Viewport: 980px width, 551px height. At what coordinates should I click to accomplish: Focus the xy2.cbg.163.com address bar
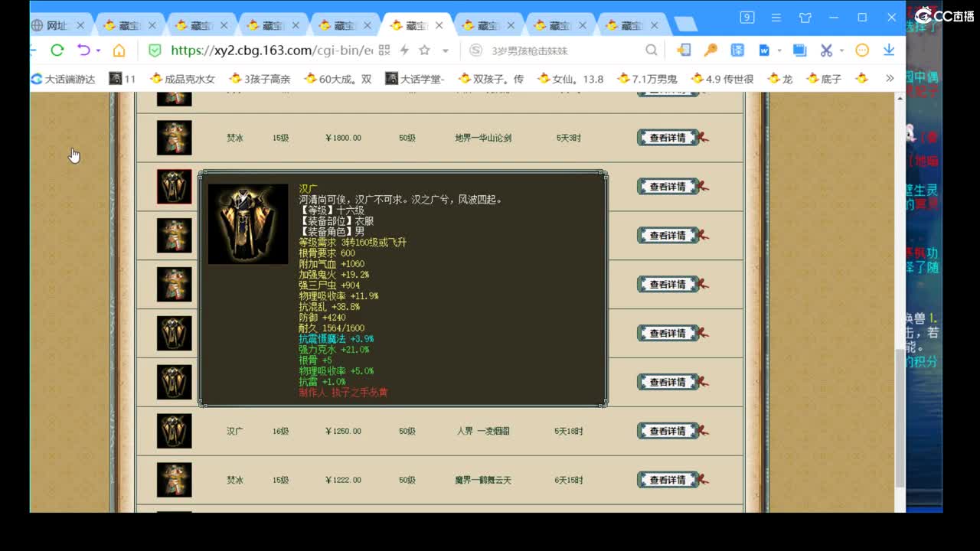272,51
